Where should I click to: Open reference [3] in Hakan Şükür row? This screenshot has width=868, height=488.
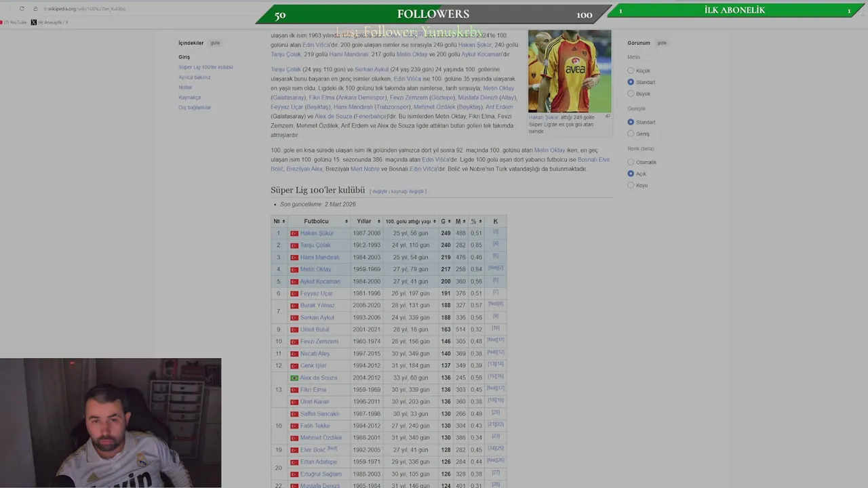[496, 232]
